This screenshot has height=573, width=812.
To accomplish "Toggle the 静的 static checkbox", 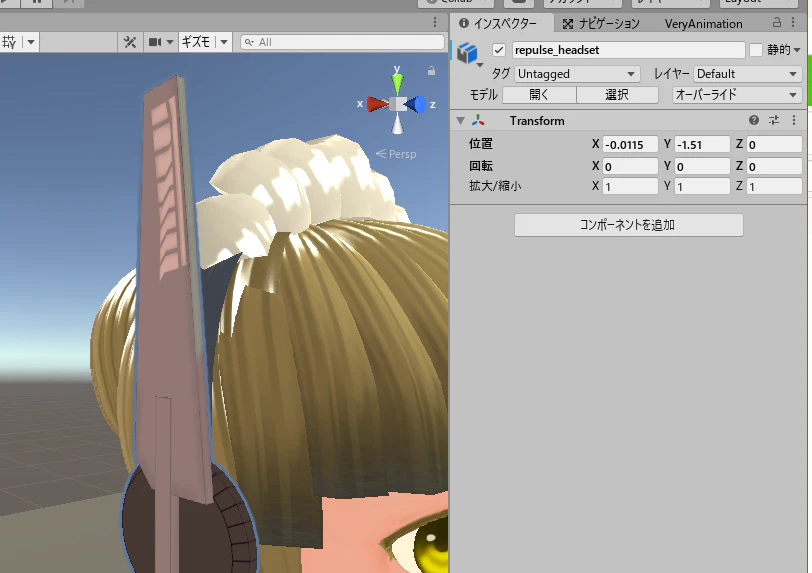I will (756, 50).
